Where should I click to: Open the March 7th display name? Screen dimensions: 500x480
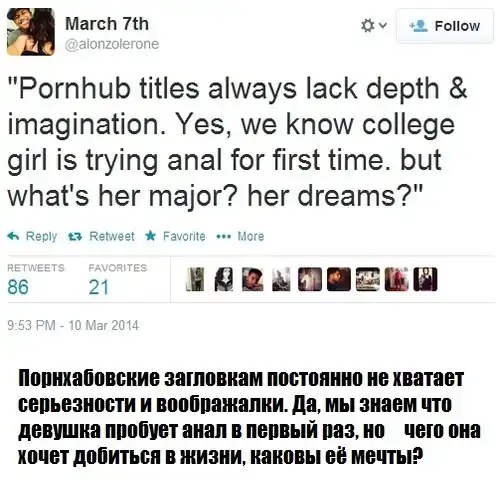(107, 24)
